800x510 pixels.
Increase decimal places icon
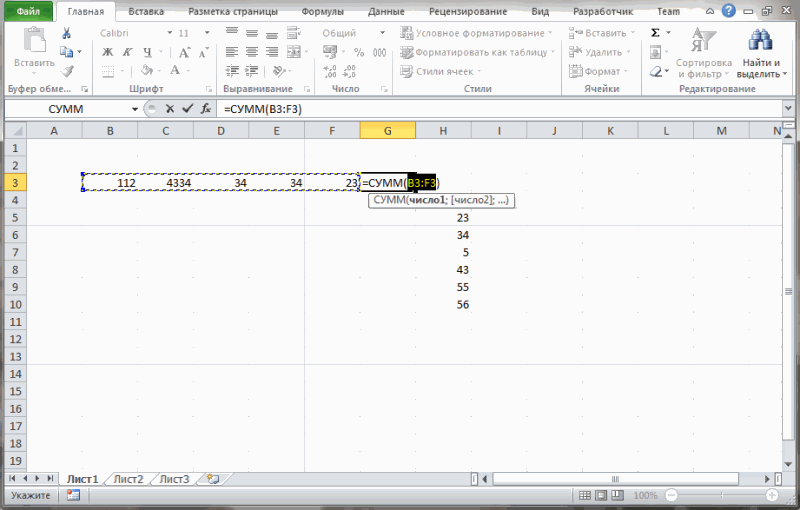[x=330, y=71]
